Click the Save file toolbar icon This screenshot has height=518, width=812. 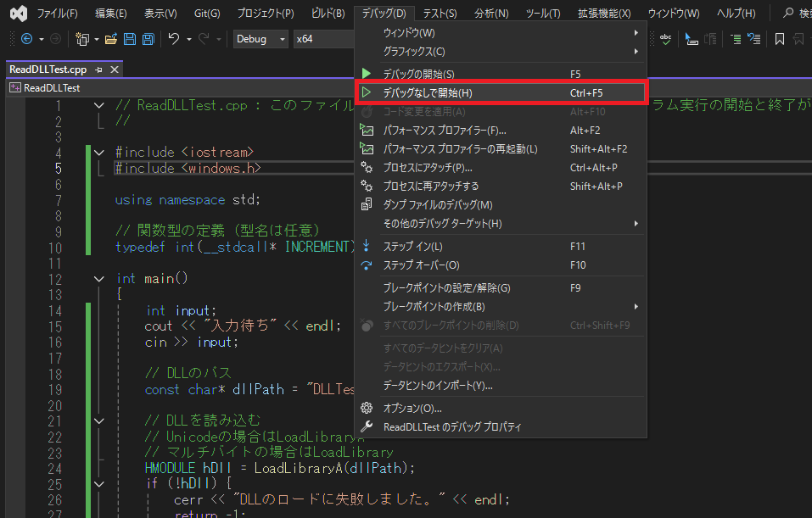click(x=130, y=39)
